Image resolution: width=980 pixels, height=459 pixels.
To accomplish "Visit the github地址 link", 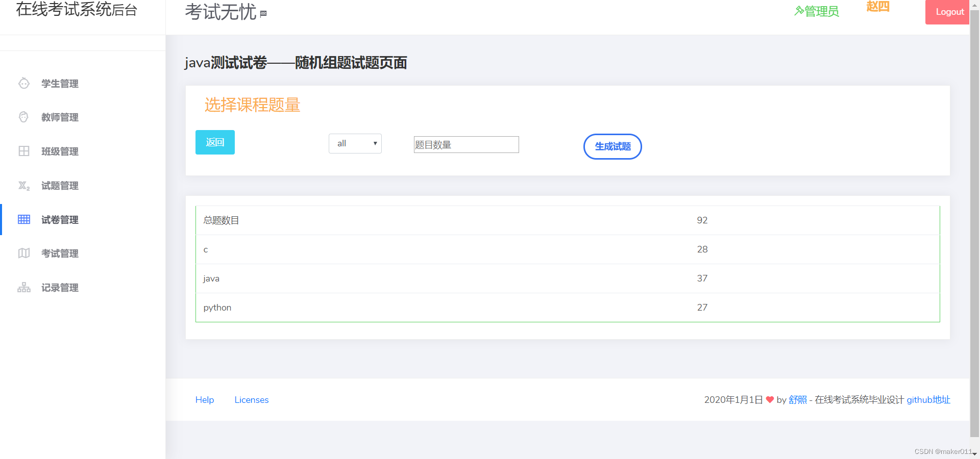I will coord(928,400).
